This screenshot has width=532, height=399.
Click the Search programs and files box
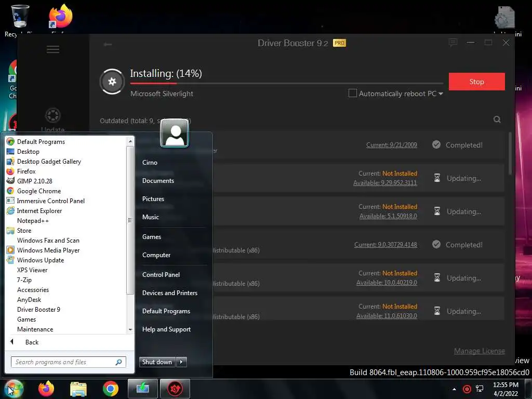pos(69,362)
